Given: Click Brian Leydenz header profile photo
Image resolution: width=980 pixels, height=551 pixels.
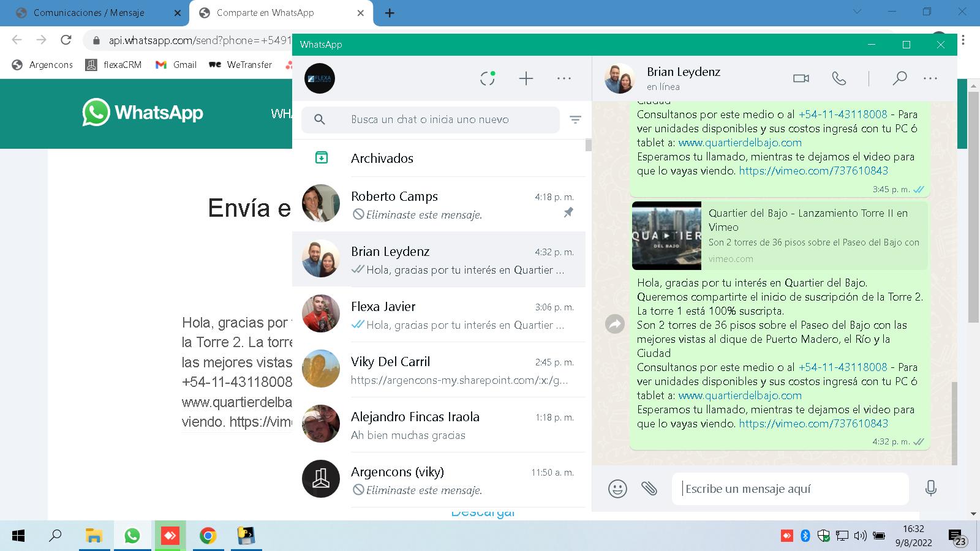Looking at the screenshot, I should (620, 78).
